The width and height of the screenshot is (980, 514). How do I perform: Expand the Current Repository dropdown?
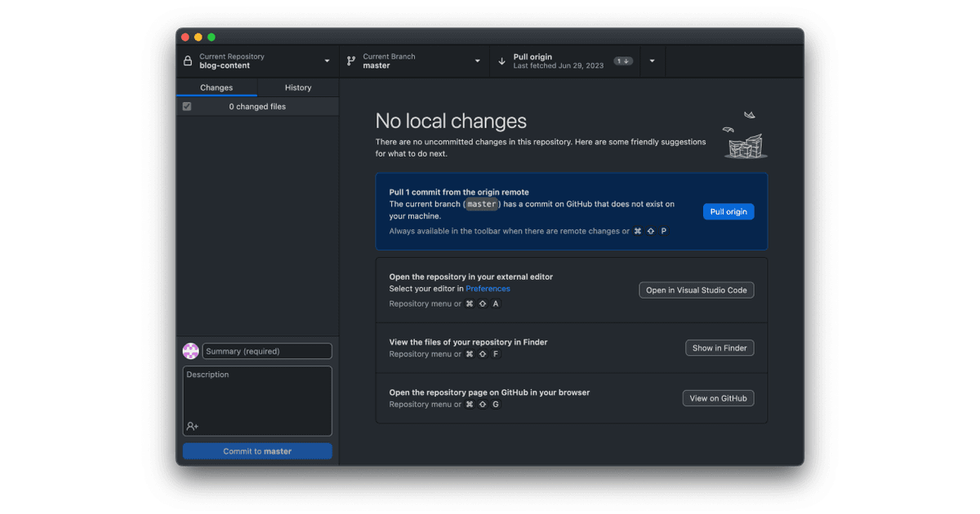click(327, 61)
